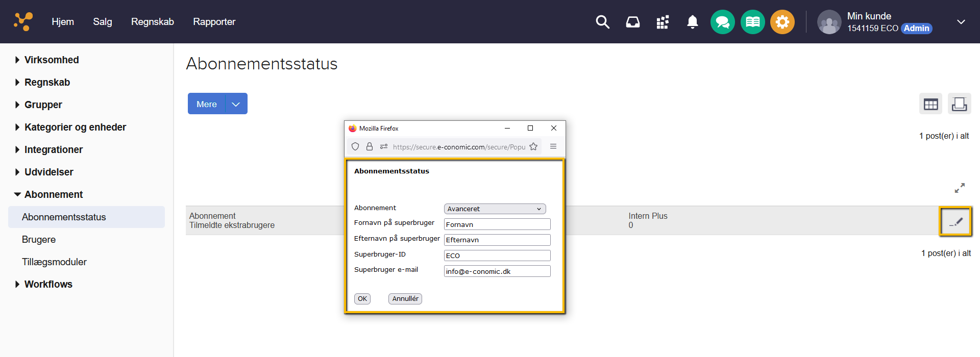Collapse the Abonnement sidebar section
The image size is (980, 357).
click(54, 194)
